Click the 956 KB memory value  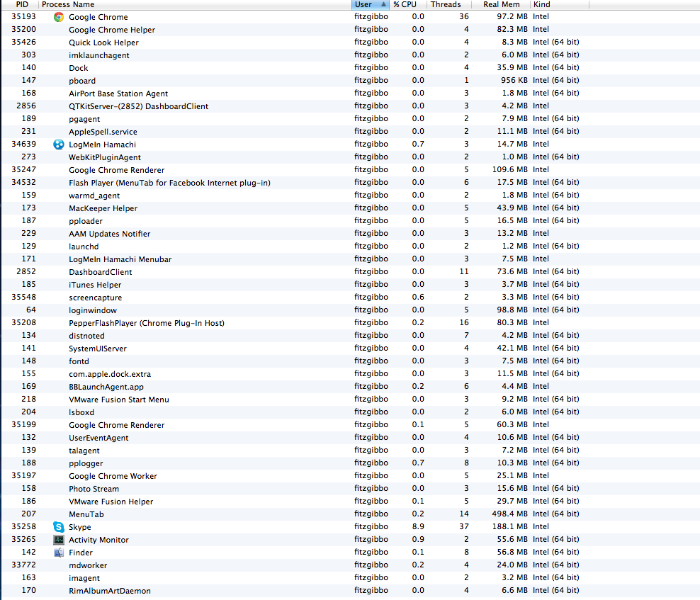pyautogui.click(x=514, y=80)
